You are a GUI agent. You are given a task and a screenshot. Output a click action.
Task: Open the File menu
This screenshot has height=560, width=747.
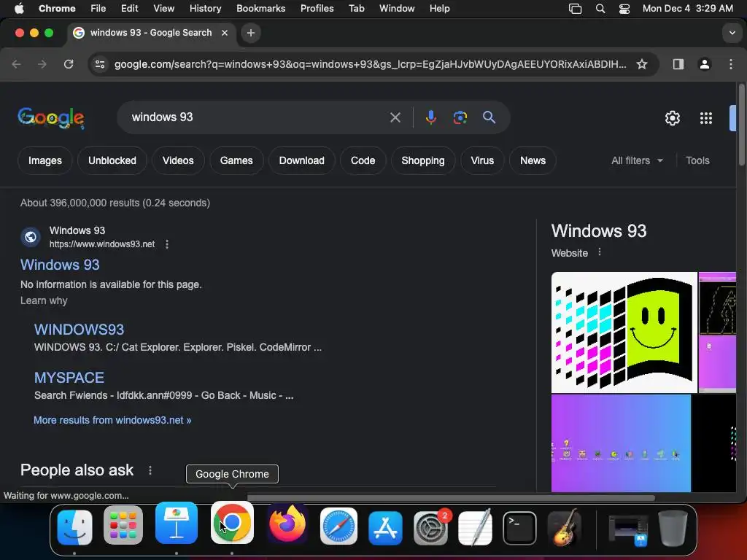click(x=98, y=9)
